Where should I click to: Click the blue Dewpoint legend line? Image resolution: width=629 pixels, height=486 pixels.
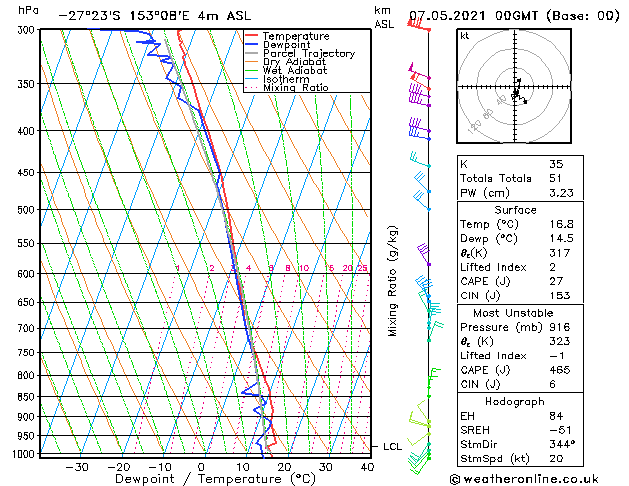[251, 45]
